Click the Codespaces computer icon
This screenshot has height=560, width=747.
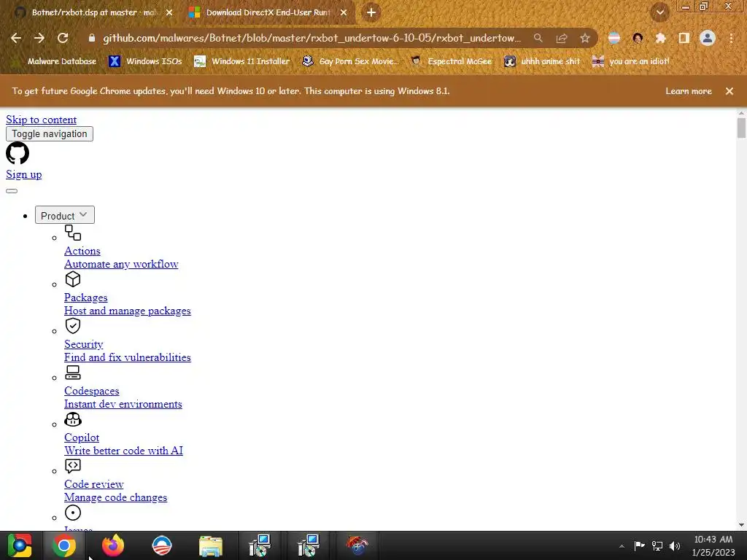click(x=73, y=373)
